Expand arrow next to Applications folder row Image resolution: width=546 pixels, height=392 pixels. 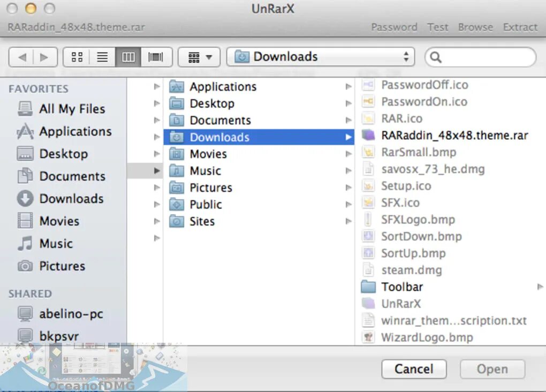pos(348,86)
